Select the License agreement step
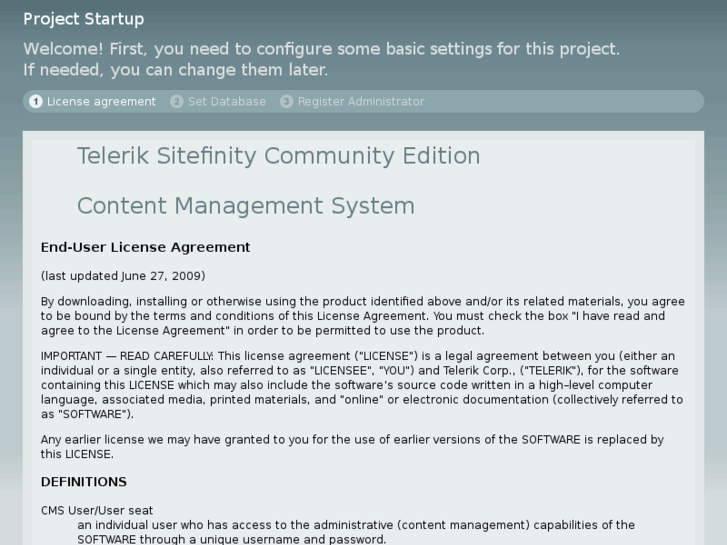This screenshot has height=545, width=727. [101, 101]
